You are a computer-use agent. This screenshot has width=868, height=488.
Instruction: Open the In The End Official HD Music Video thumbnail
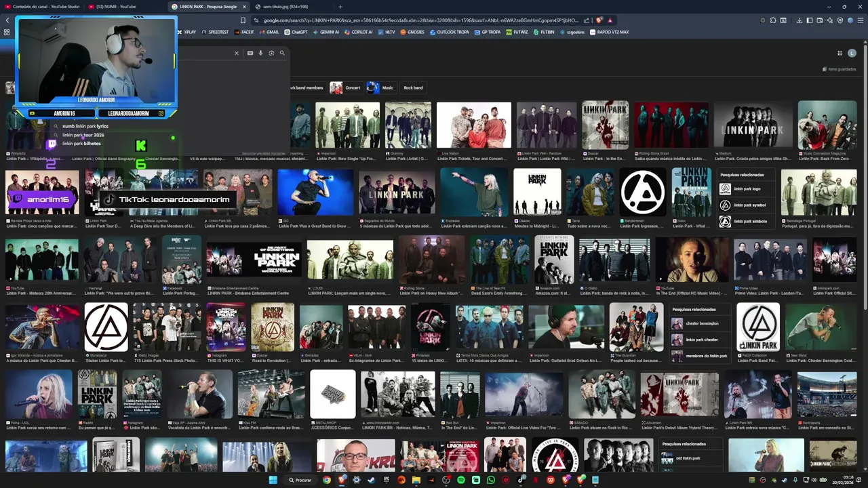692,260
